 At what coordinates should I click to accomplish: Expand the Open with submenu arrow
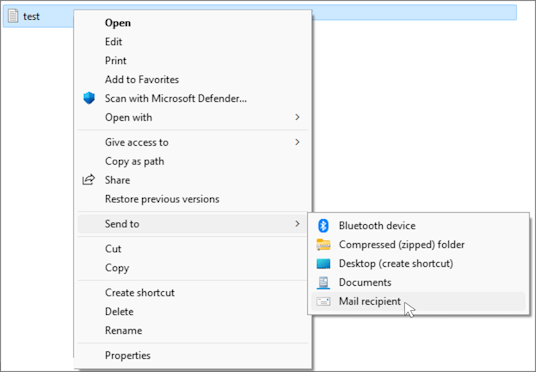tap(297, 117)
